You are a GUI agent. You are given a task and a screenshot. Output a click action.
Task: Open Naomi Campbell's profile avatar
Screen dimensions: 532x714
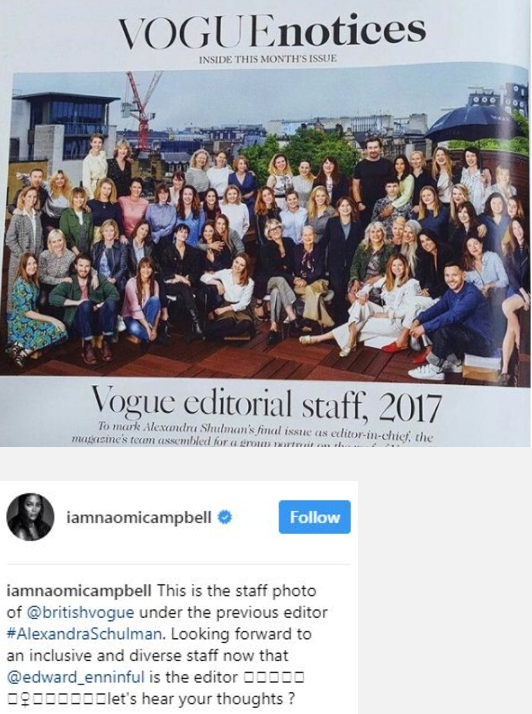[30, 517]
